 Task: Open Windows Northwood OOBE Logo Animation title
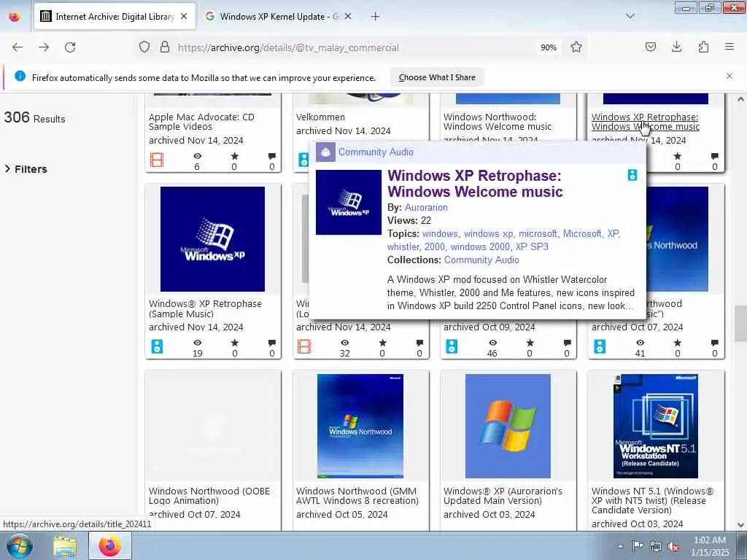point(209,496)
